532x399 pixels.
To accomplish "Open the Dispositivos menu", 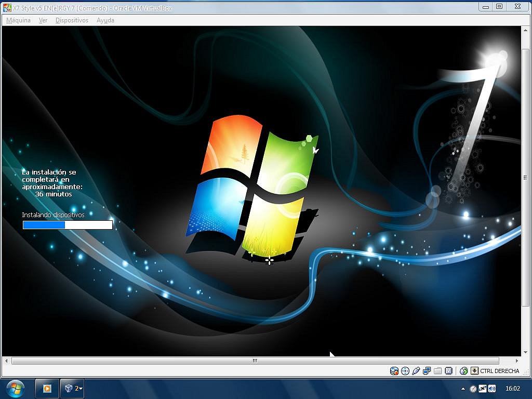I will pyautogui.click(x=72, y=20).
